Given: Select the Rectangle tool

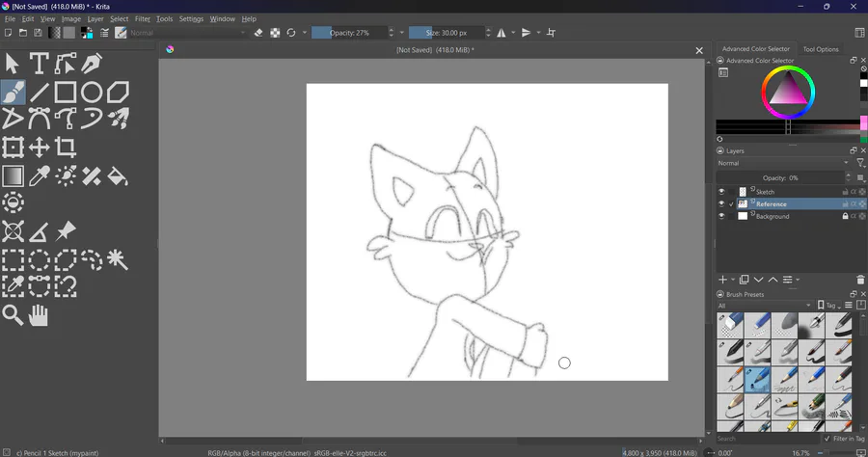Looking at the screenshot, I should [x=66, y=92].
